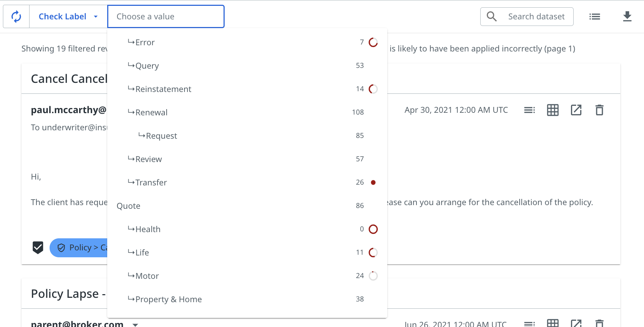Image resolution: width=644 pixels, height=327 pixels.
Task: Open the Check Label dropdown
Action: coord(68,16)
